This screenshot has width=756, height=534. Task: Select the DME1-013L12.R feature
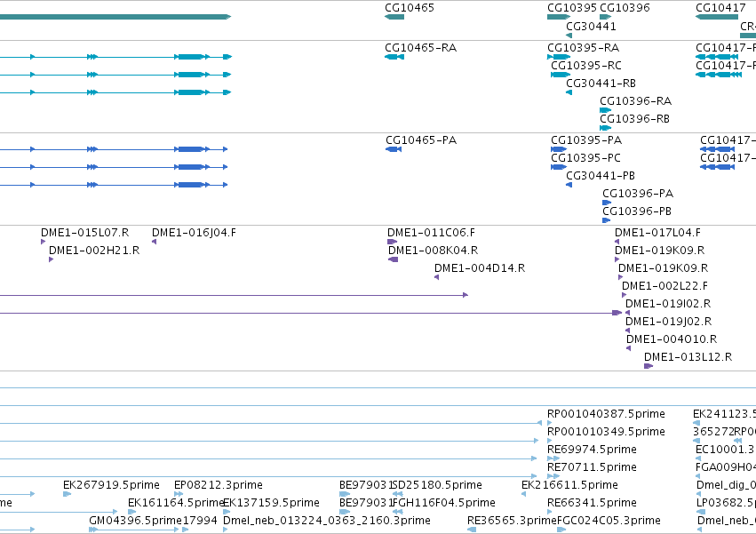click(688, 358)
